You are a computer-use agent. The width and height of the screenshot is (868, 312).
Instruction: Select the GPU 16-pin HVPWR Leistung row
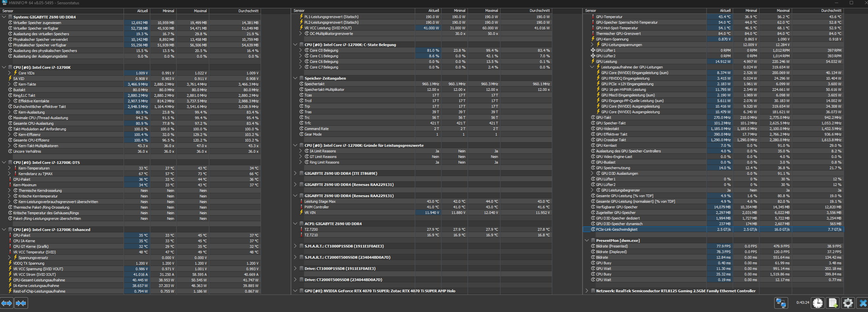(713, 90)
